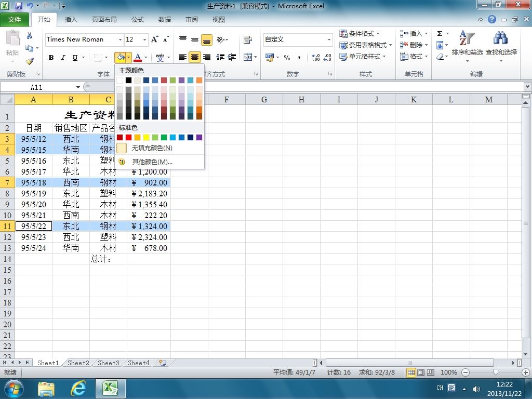532x399 pixels.
Task: Open the font size 12 dropdown
Action: [144, 39]
